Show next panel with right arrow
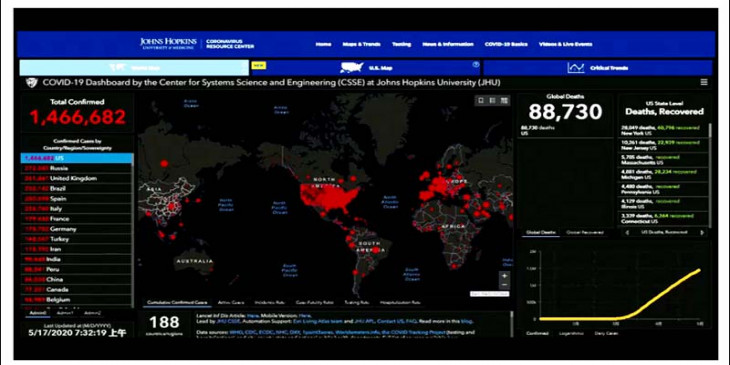This screenshot has height=365, width=730. point(702,232)
